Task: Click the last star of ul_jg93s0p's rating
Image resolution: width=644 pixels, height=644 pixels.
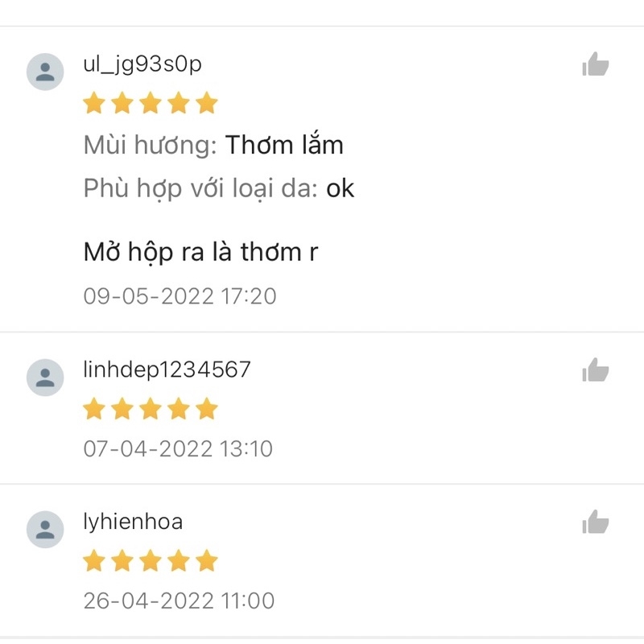Action: tap(207, 103)
